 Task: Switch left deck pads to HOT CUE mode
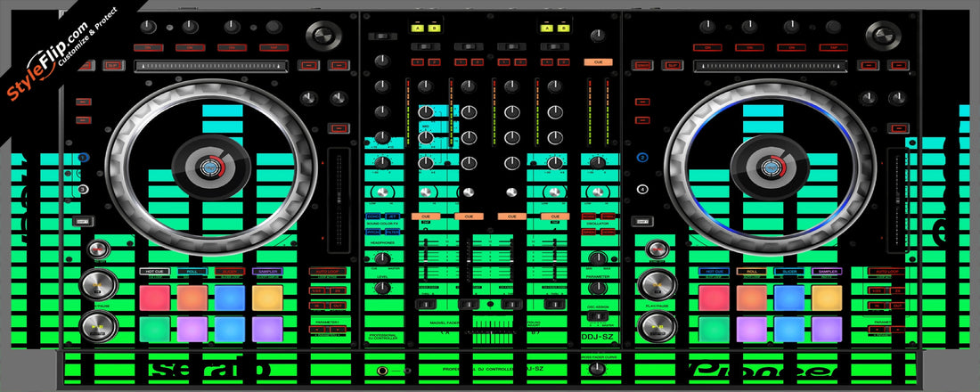(x=155, y=272)
